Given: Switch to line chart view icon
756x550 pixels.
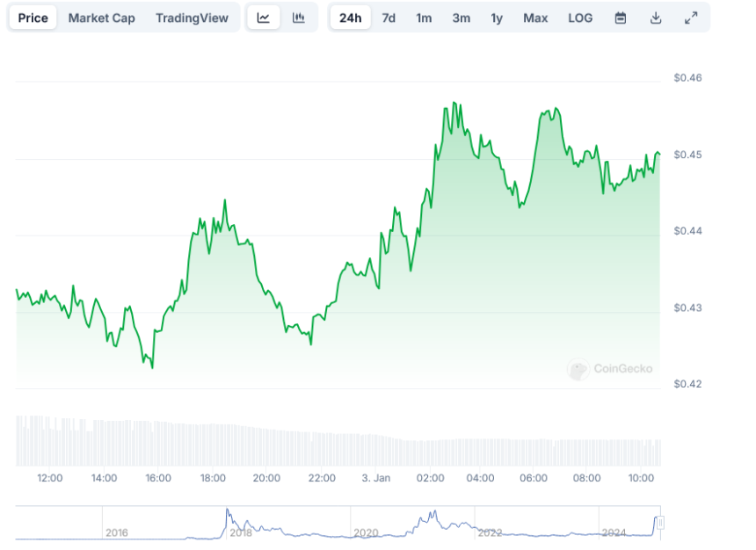Looking at the screenshot, I should click(264, 18).
